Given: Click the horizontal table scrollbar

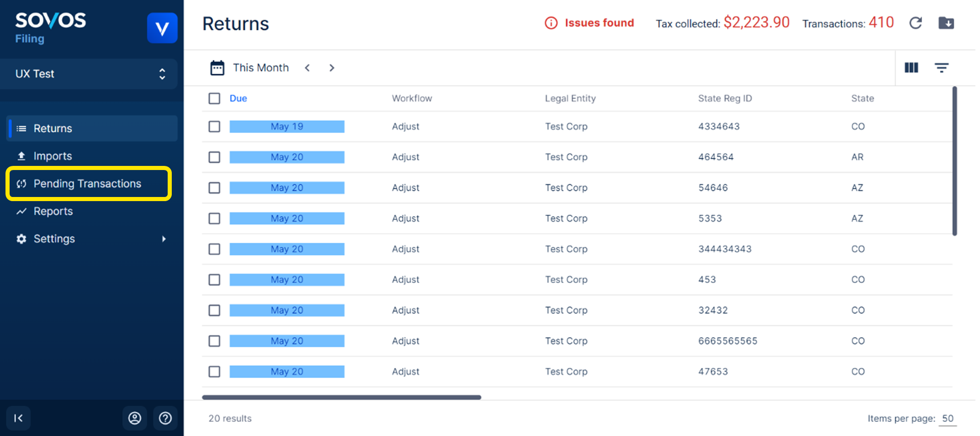Looking at the screenshot, I should [341, 397].
